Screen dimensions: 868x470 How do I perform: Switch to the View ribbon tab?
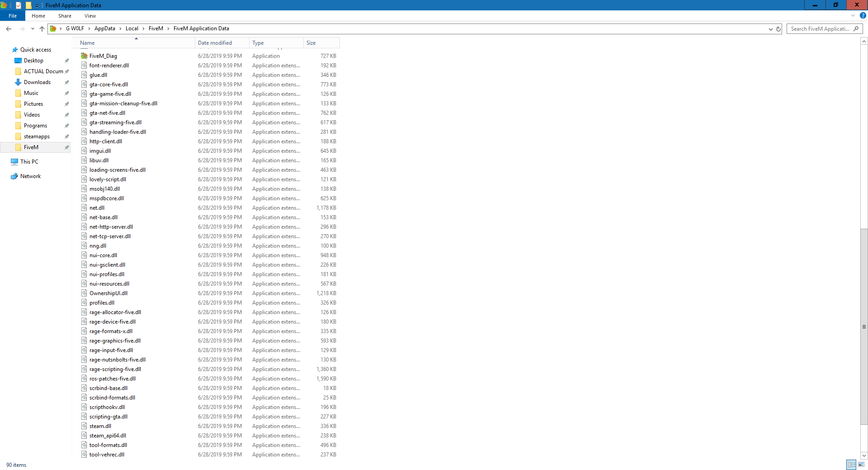pyautogui.click(x=90, y=16)
